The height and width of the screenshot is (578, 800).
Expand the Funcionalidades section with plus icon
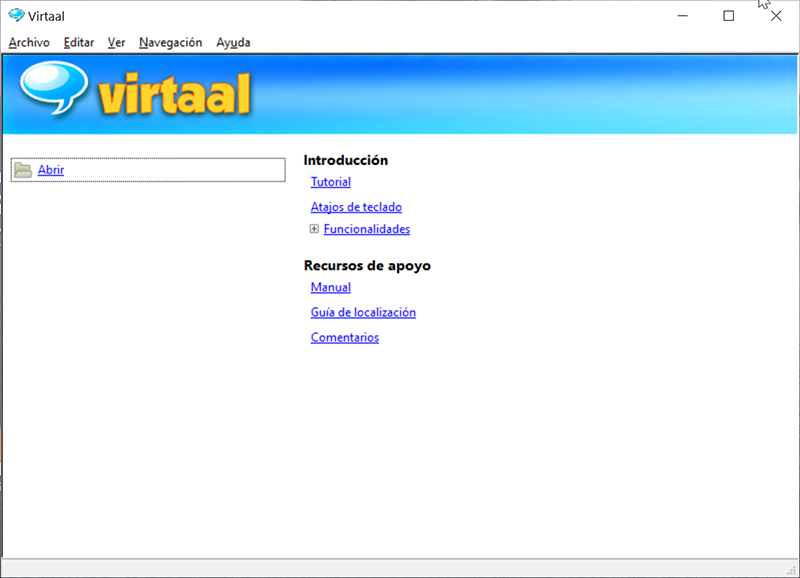click(314, 229)
